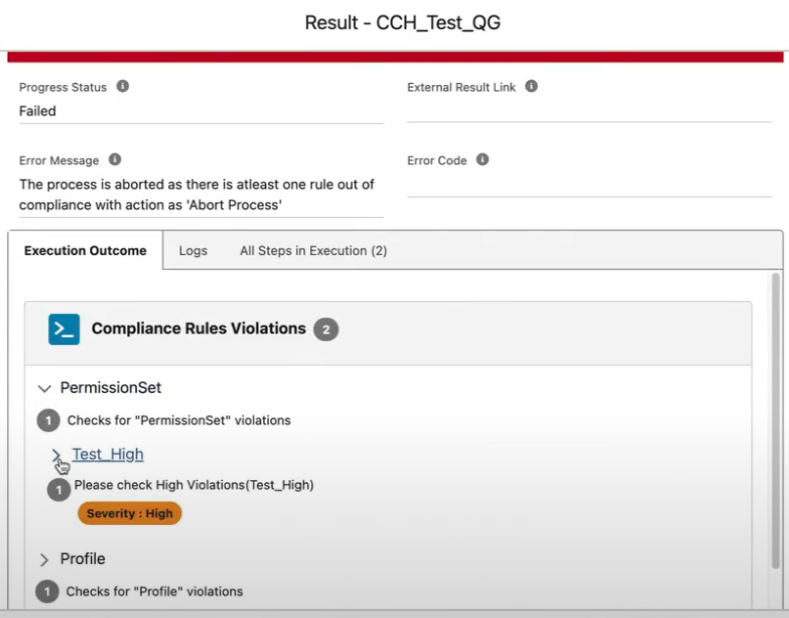Click count badge beside Please check High Violations
This screenshot has height=618, width=789.
[x=58, y=490]
